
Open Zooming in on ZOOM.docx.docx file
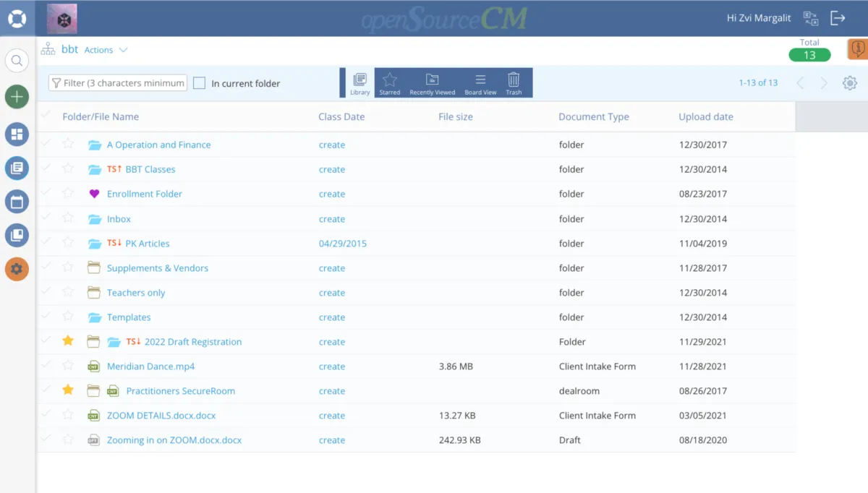[x=174, y=440]
